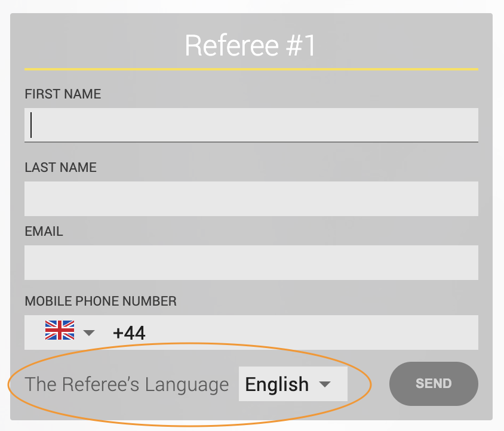The height and width of the screenshot is (431, 504).
Task: Click The Referee's Language label text
Action: [x=127, y=384]
